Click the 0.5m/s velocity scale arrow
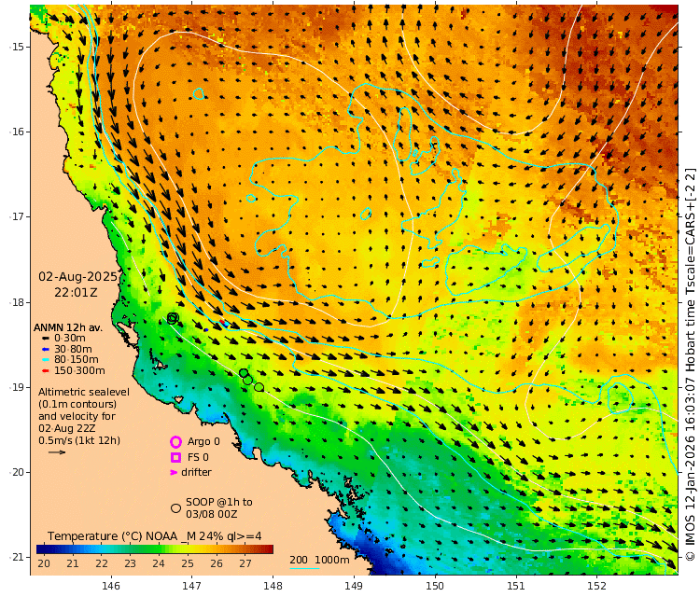Screen dimensions: 700x597 tap(57, 452)
